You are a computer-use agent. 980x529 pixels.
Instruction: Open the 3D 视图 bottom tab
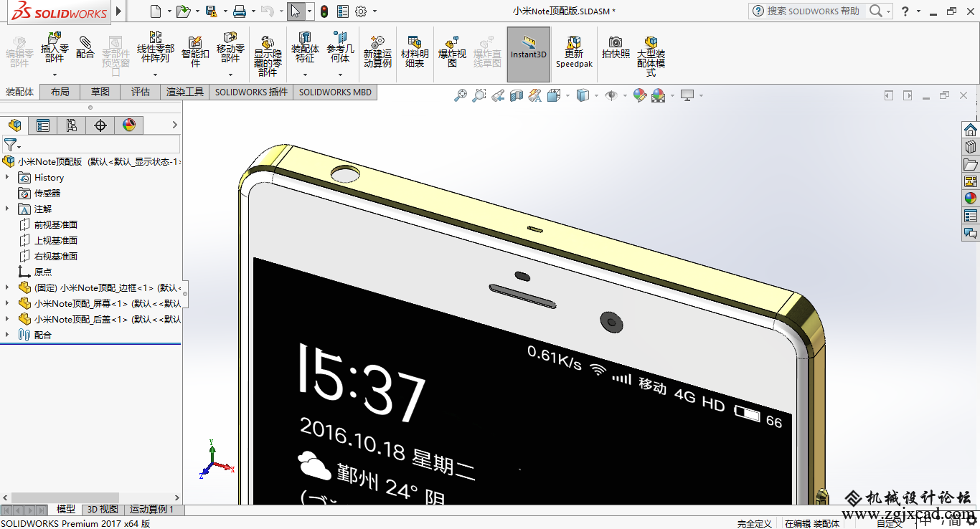(103, 510)
